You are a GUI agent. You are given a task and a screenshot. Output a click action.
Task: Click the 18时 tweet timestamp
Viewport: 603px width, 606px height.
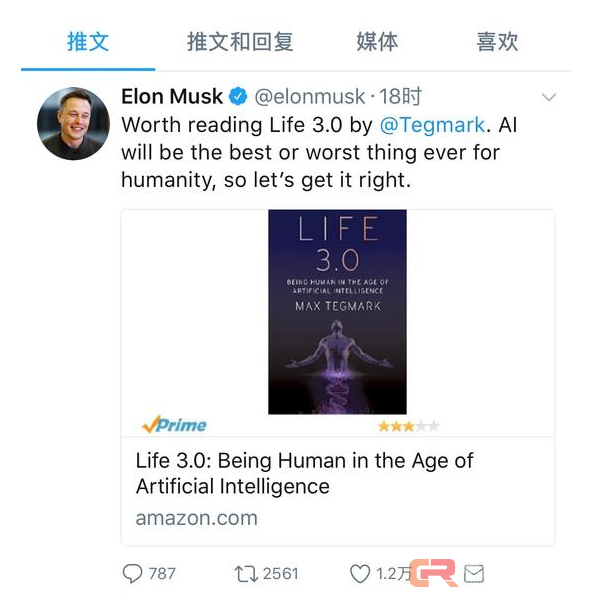(400, 97)
